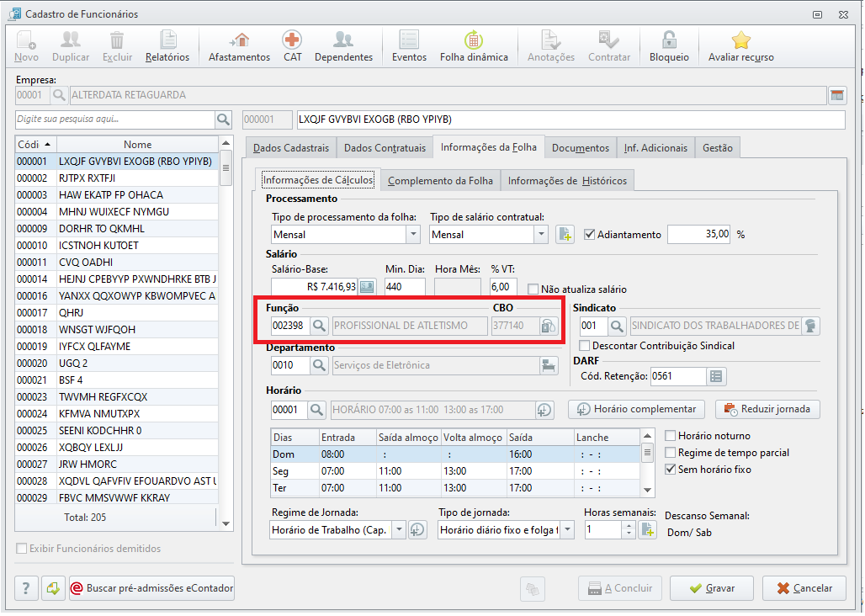This screenshot has height=616, width=865.
Task: Enable Horário noturno checkbox
Action: coord(671,436)
